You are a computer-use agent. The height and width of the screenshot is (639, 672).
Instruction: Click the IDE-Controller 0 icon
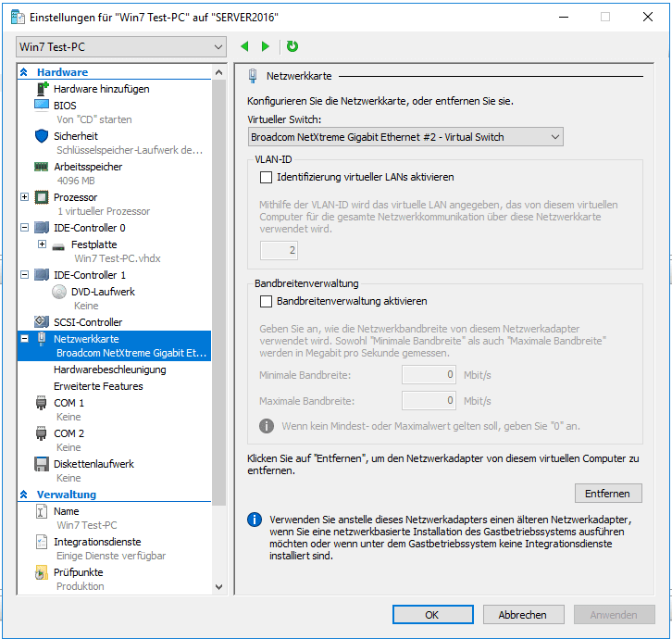(x=42, y=228)
